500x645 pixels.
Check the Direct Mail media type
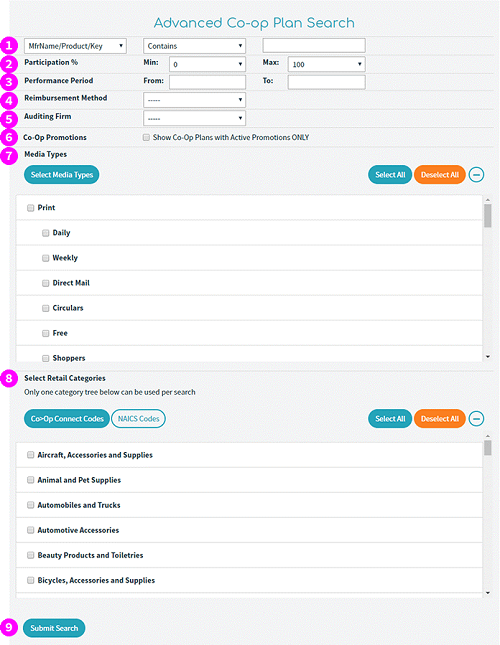click(x=46, y=283)
